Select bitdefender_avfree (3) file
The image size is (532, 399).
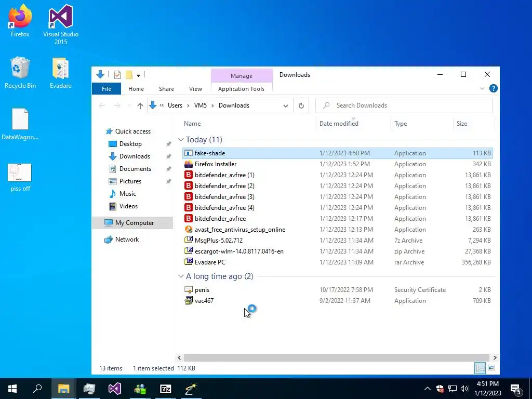337,197
